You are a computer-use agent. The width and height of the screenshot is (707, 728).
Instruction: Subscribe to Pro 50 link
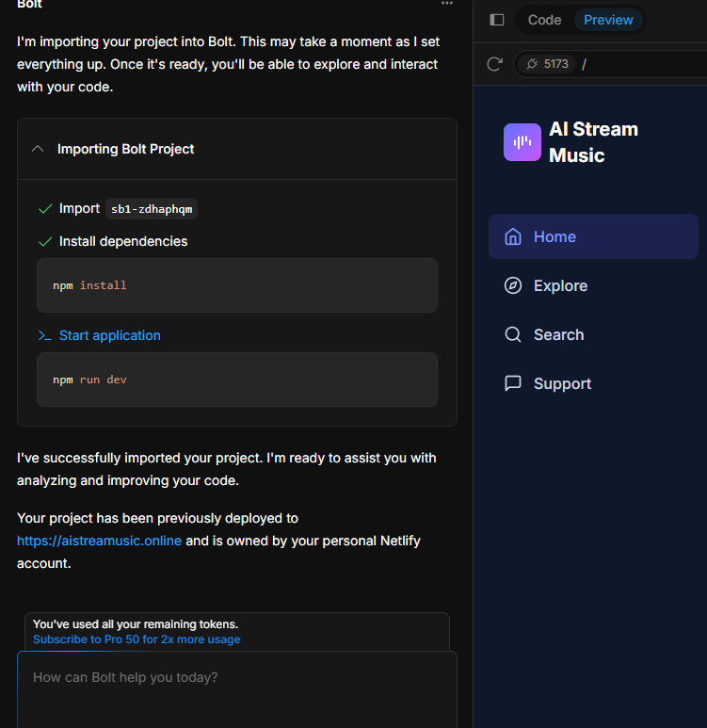coord(137,639)
